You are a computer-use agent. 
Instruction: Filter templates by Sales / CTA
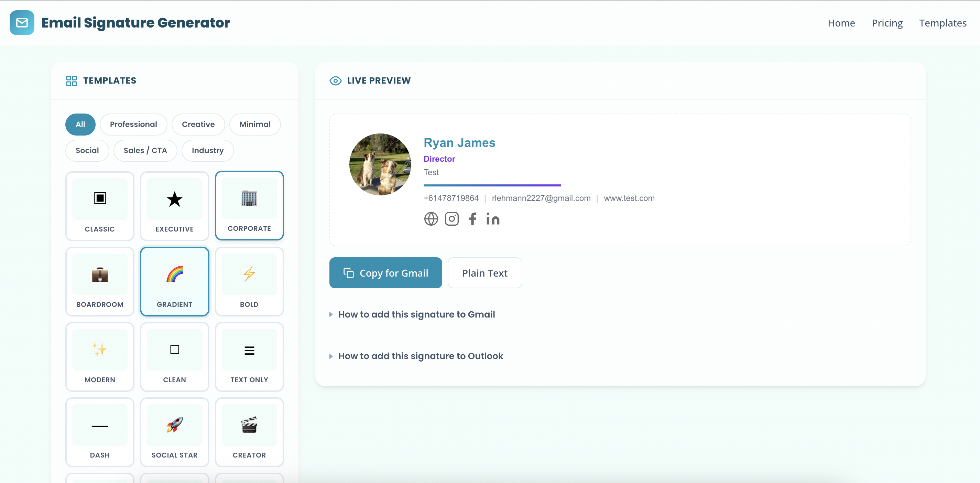coord(145,151)
